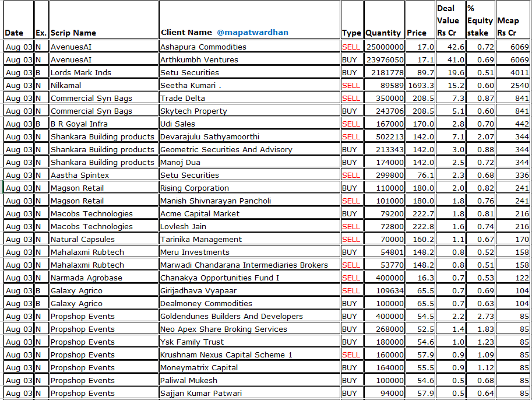Select the Date column header

(x=14, y=33)
